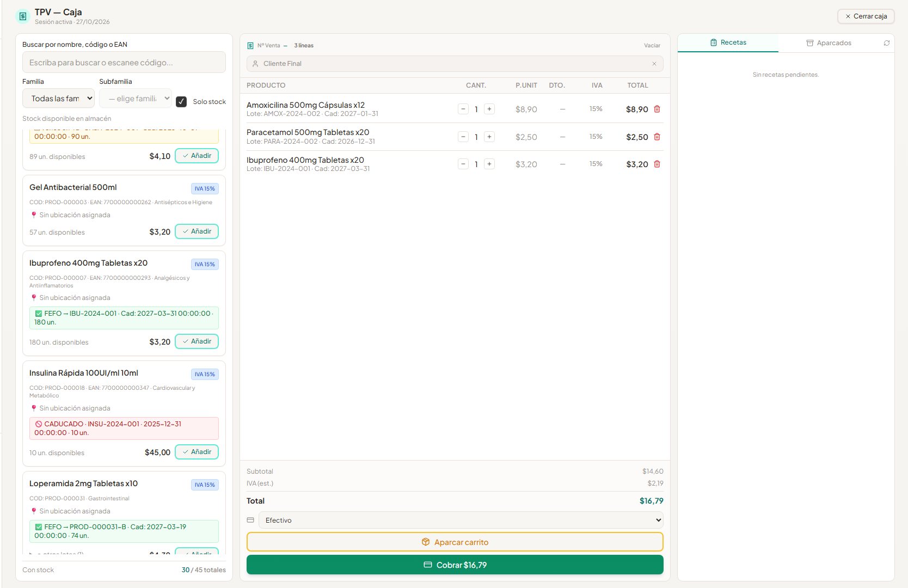908x588 pixels.
Task: Add Gel Antibacterial 500ml with Añadir
Action: 197,231
